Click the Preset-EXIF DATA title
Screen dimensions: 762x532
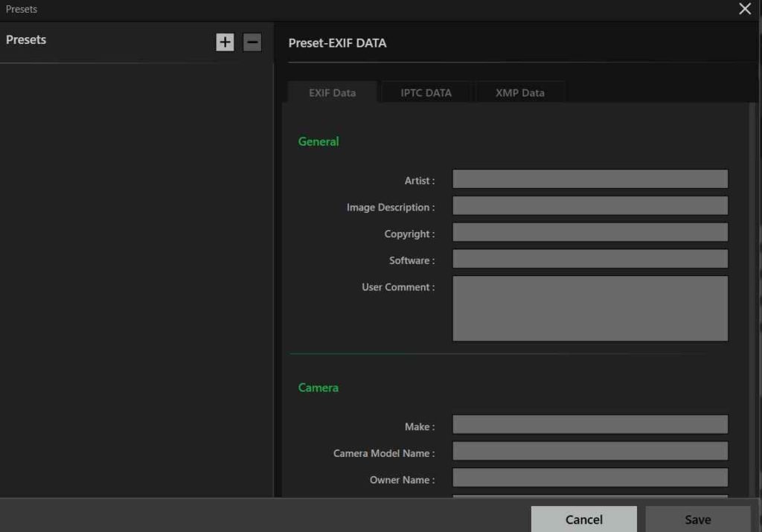[337, 42]
